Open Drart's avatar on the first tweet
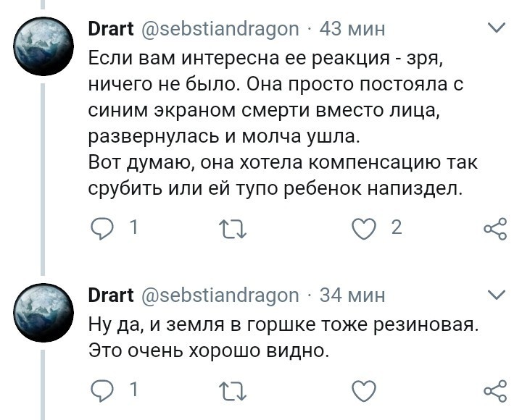 pyautogui.click(x=44, y=45)
